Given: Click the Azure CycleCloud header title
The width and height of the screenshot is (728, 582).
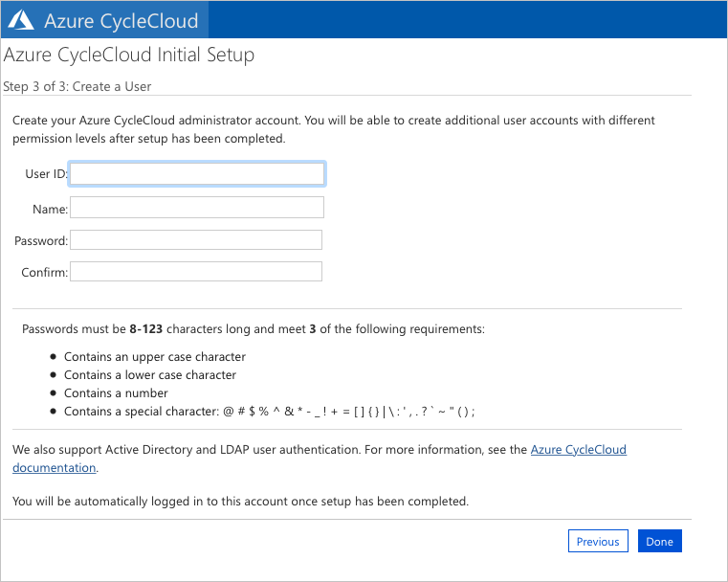Looking at the screenshot, I should [x=121, y=20].
